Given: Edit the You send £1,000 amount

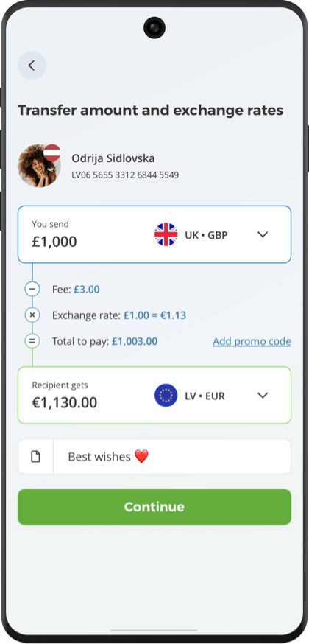Looking at the screenshot, I should pyautogui.click(x=54, y=242).
